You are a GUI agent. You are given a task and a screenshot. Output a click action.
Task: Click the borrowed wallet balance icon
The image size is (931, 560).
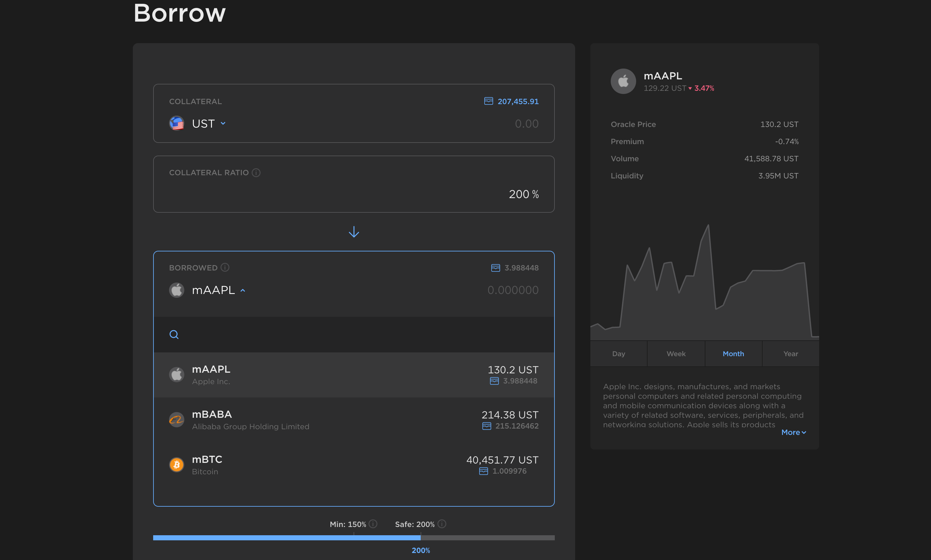(495, 268)
